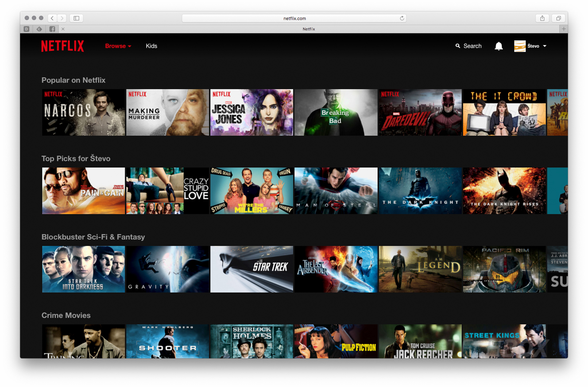Viewport: 588px width, 387px height.
Task: Open the Gravity thumbnail
Action: tap(167, 269)
